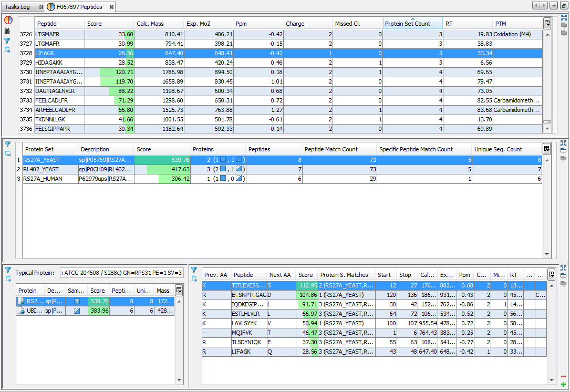The height and width of the screenshot is (392, 570).
Task: Click filter icon of bottom-right peptide table
Action: [194, 270]
